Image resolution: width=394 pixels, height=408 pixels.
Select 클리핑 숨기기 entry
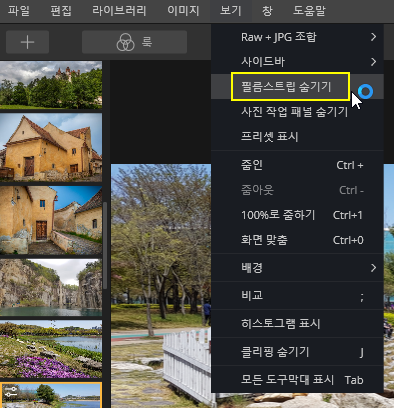297,352
